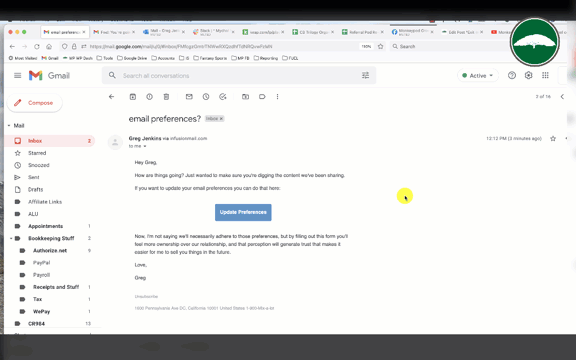This screenshot has width=576, height=360.
Task: Click the sender avatar of Greg Jenkins
Action: pyautogui.click(x=115, y=142)
